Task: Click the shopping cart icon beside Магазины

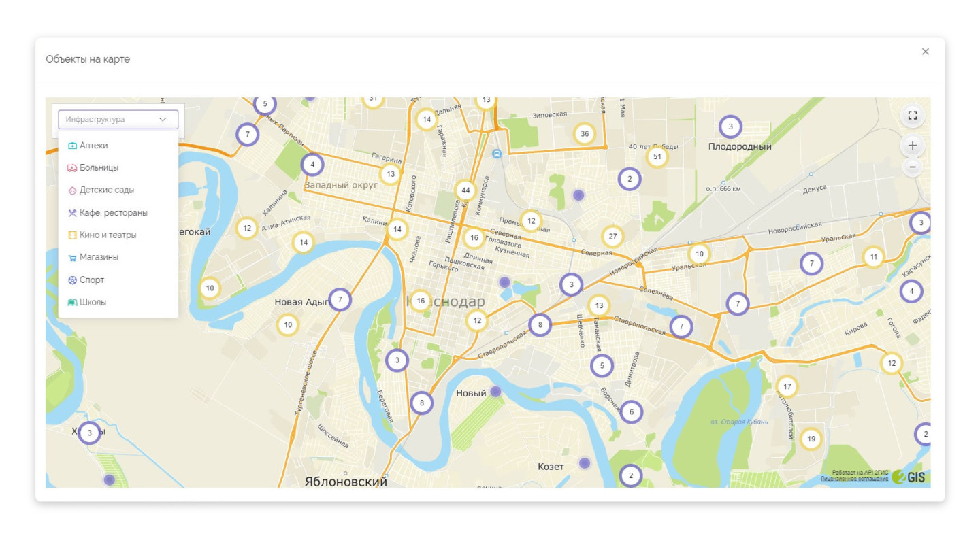Action: coord(72,258)
